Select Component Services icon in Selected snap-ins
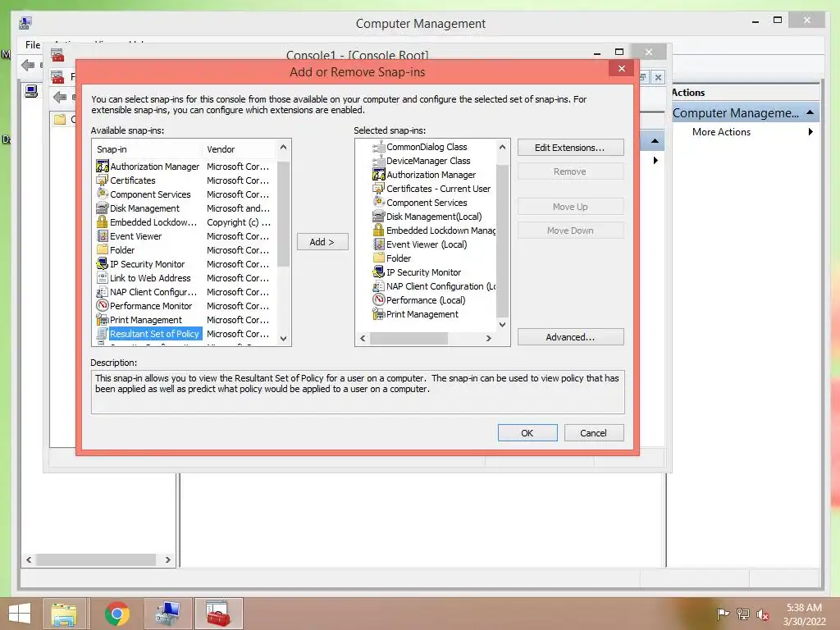The image size is (840, 630). pos(379,203)
